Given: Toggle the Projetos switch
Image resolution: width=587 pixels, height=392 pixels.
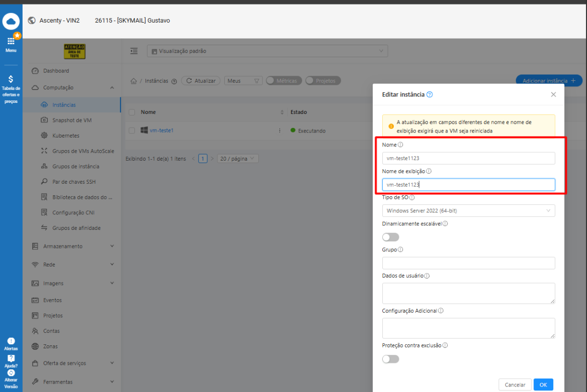Looking at the screenshot, I should [x=323, y=81].
